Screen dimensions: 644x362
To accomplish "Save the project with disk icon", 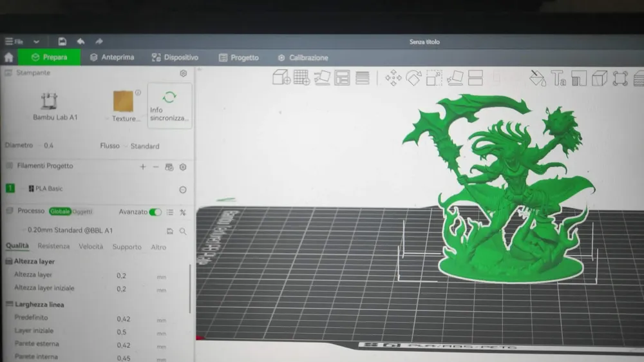I will coord(62,41).
